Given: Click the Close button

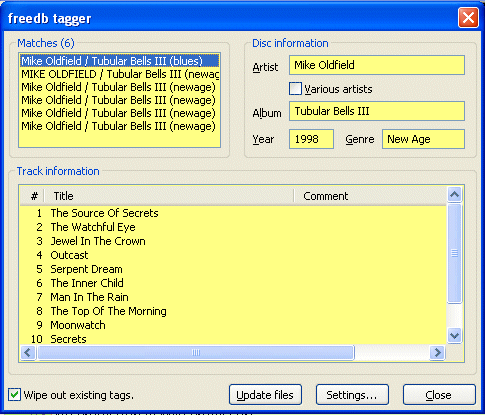Looking at the screenshot, I should (x=439, y=395).
